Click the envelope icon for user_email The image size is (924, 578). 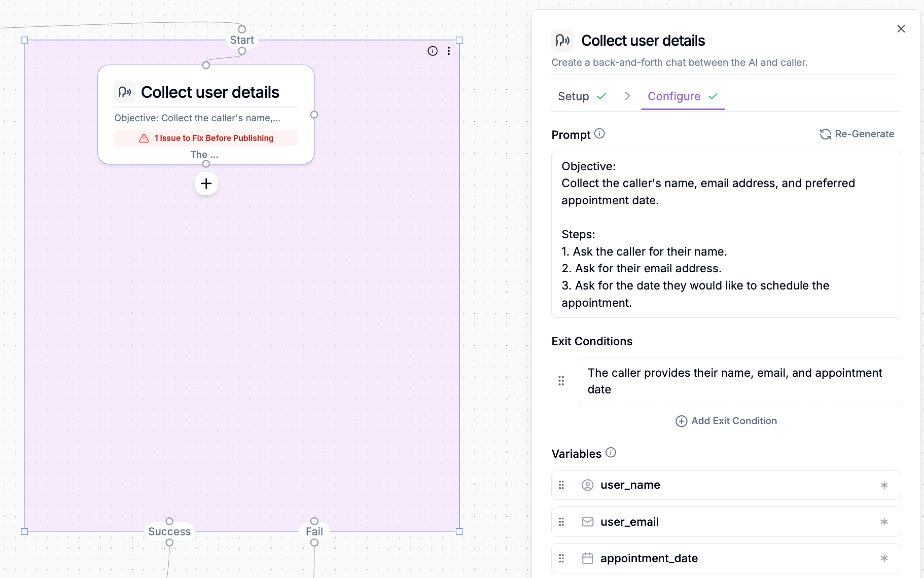coord(587,522)
